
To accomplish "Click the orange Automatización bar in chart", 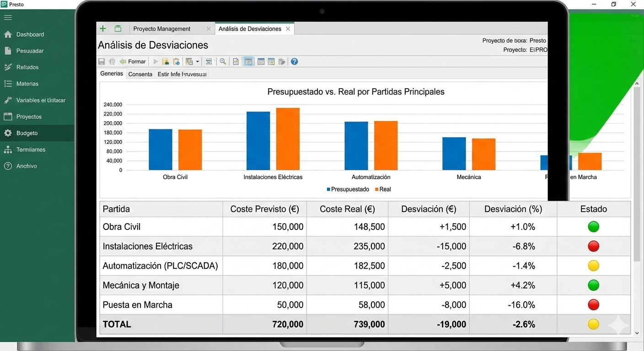I will point(386,145).
